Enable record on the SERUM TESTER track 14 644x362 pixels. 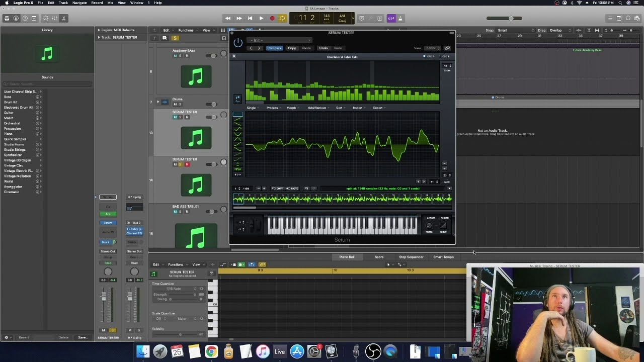tap(187, 164)
